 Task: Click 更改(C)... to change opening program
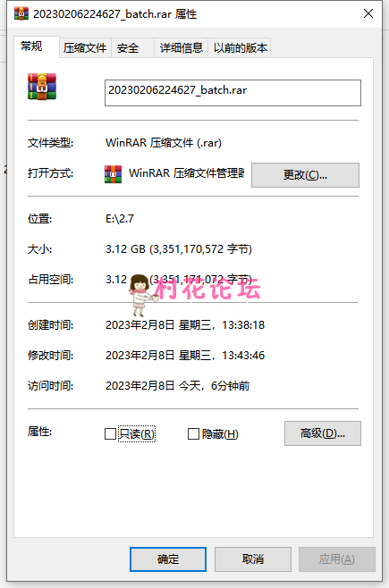(305, 175)
